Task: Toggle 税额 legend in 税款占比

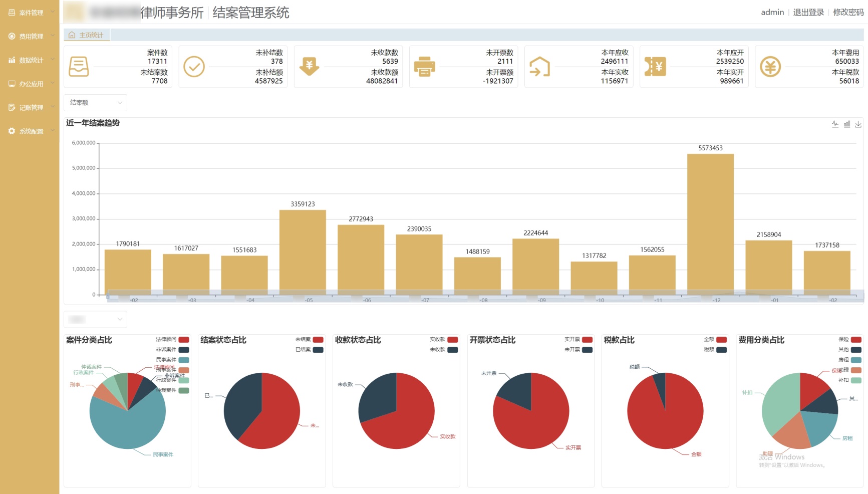Action: tap(715, 350)
